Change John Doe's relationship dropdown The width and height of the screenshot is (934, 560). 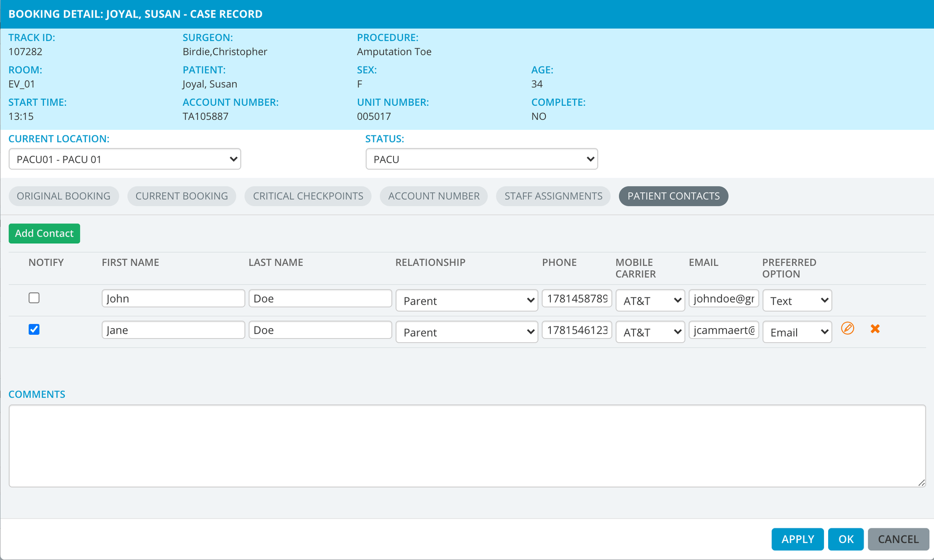(466, 300)
